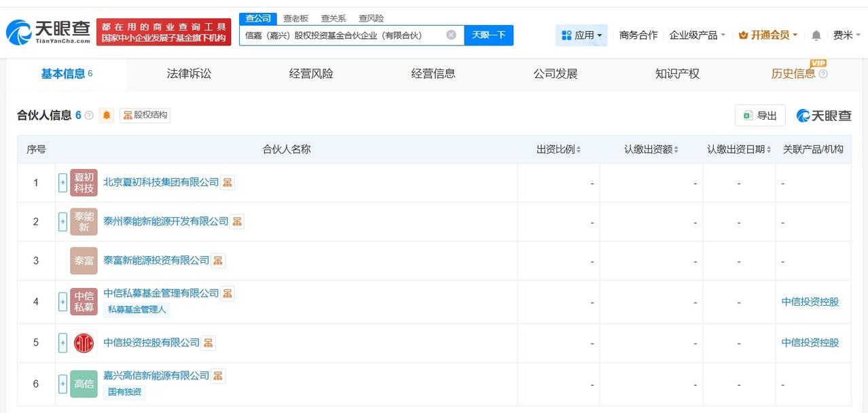Select the 法律诉讼 tab
868x413 pixels.
(x=189, y=73)
